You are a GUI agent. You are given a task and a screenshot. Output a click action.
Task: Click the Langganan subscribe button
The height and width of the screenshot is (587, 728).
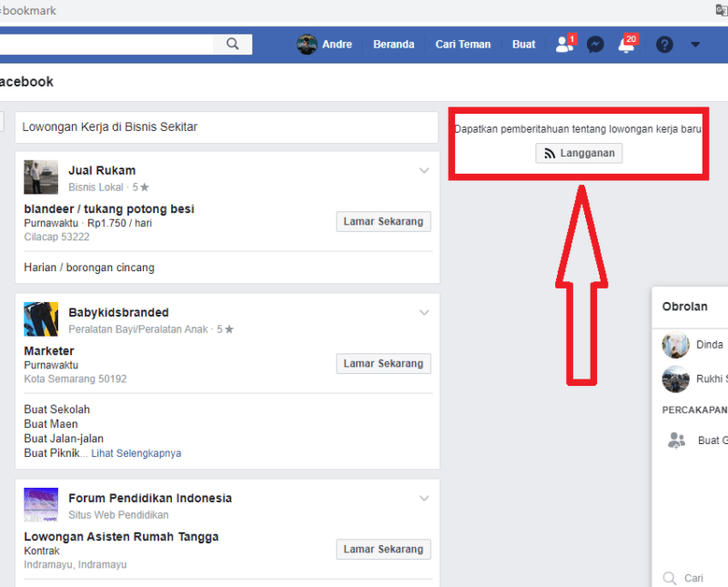point(579,153)
